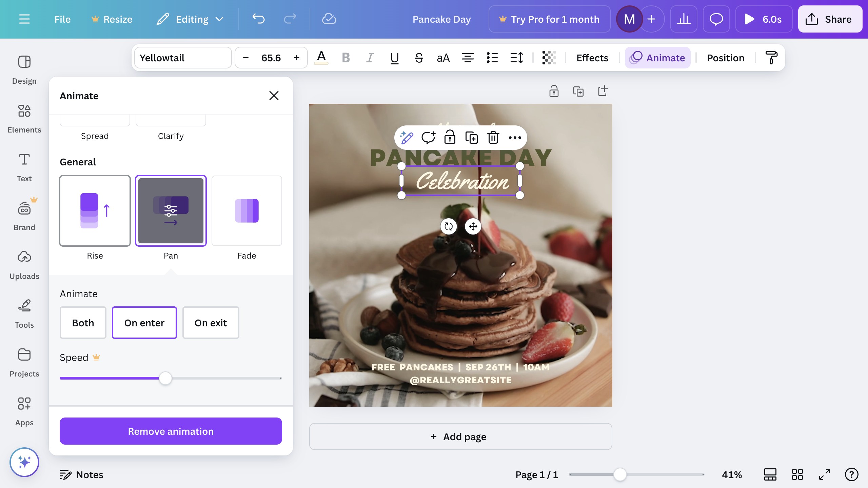Select the Pan animation

pos(171,211)
